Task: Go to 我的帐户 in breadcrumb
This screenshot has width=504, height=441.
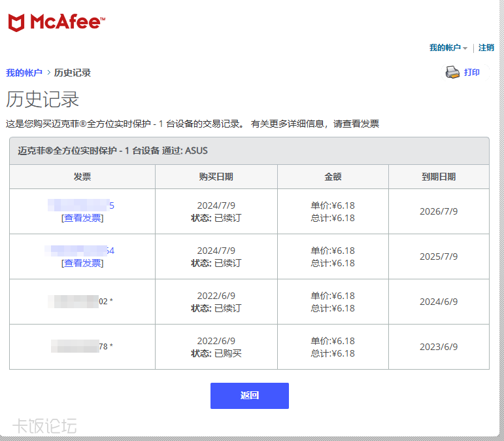Action: (x=24, y=73)
